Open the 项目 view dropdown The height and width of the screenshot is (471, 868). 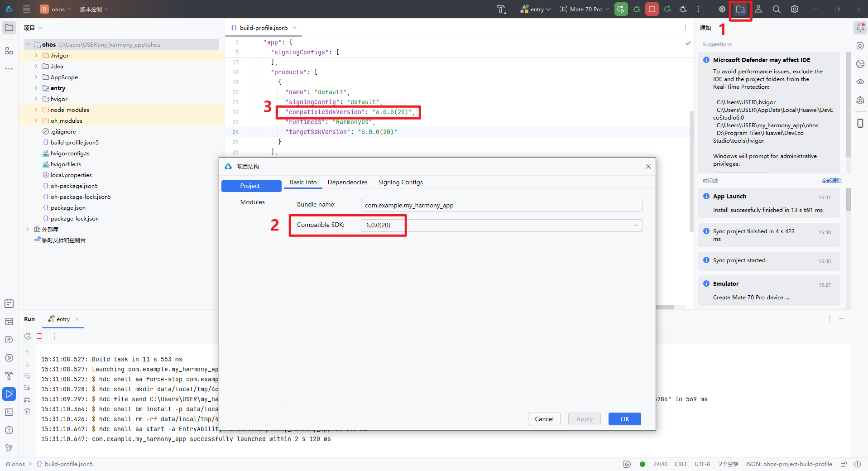(33, 28)
